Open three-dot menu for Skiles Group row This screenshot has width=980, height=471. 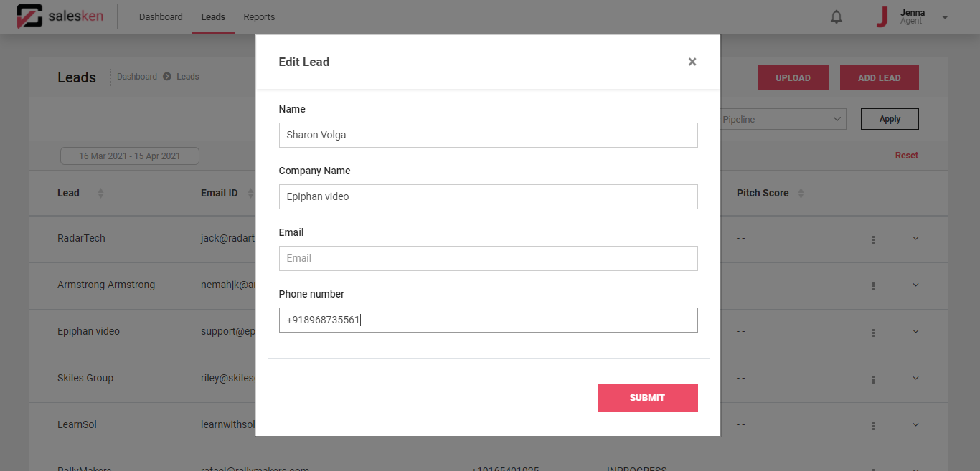pos(873,379)
